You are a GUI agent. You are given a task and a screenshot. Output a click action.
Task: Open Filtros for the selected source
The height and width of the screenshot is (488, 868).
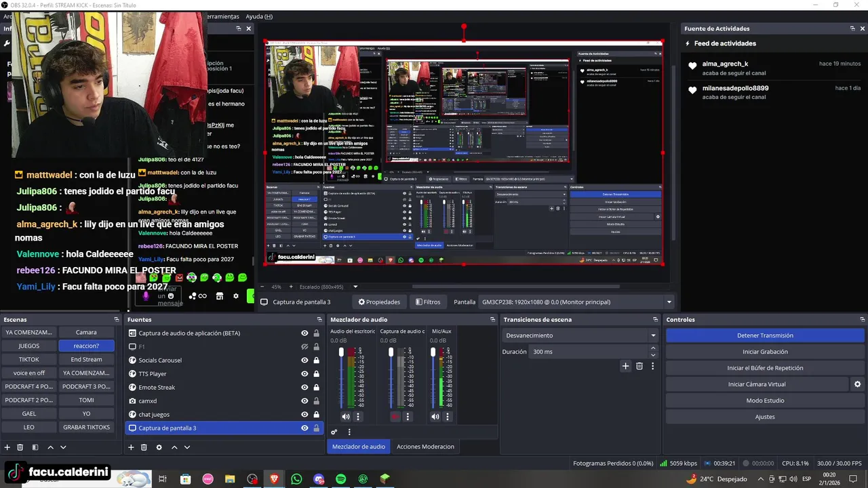click(x=428, y=302)
